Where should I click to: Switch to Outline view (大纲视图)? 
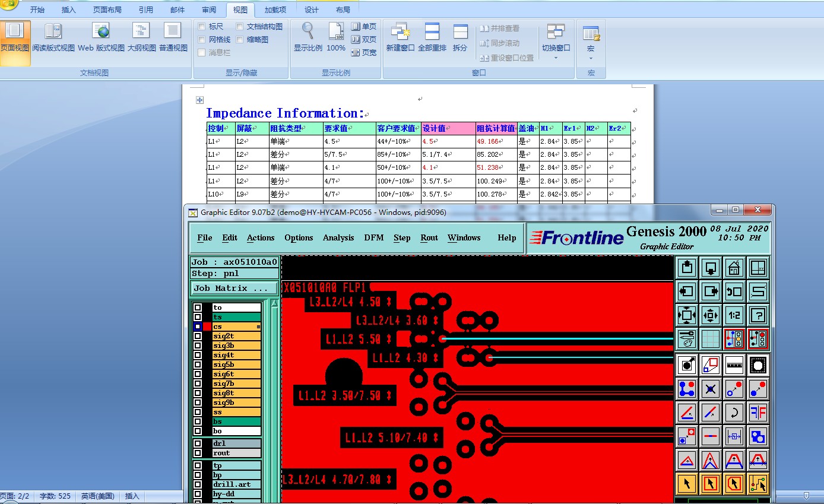[141, 38]
